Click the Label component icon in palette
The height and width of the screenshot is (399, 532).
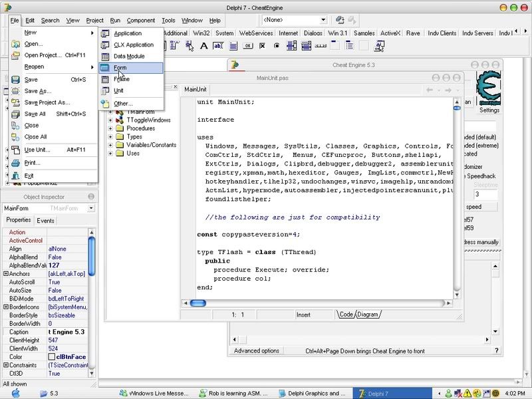point(203,46)
